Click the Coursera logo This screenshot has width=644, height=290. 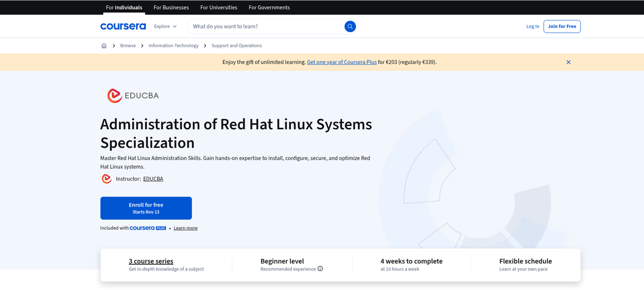point(123,26)
